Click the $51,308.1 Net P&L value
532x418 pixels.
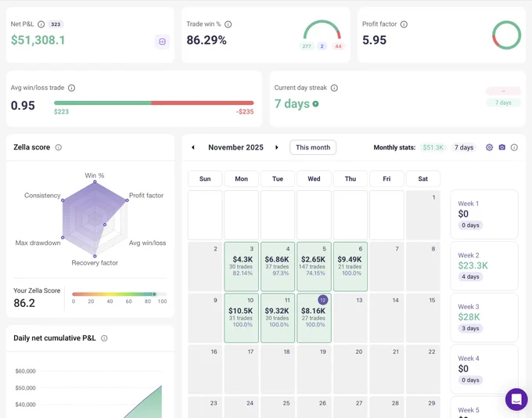coord(38,40)
